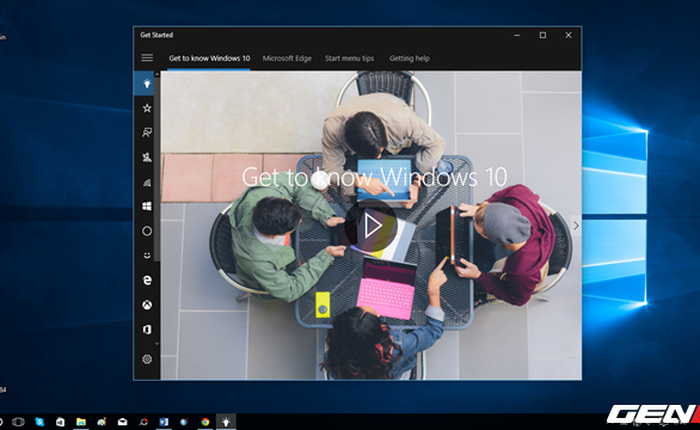Select the lightbulb Welcome icon in sidebar
The image size is (700, 430).
147,83
